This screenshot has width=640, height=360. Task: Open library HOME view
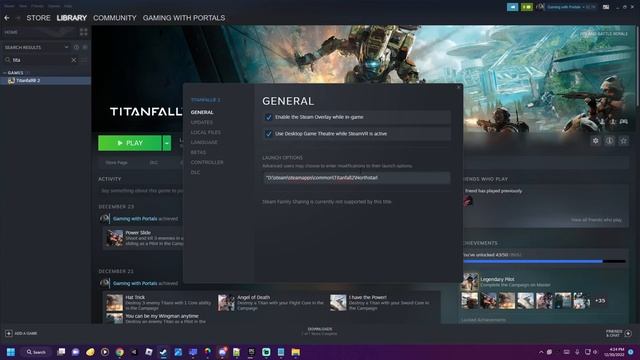11,32
